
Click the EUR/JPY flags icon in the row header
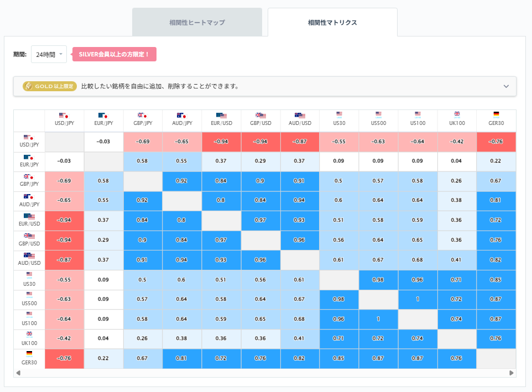pos(29,158)
